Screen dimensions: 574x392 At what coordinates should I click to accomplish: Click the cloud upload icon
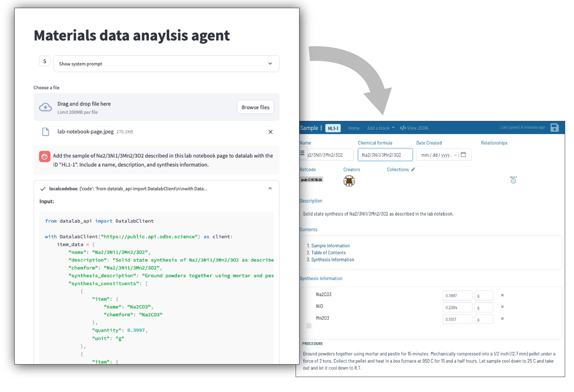tap(45, 107)
